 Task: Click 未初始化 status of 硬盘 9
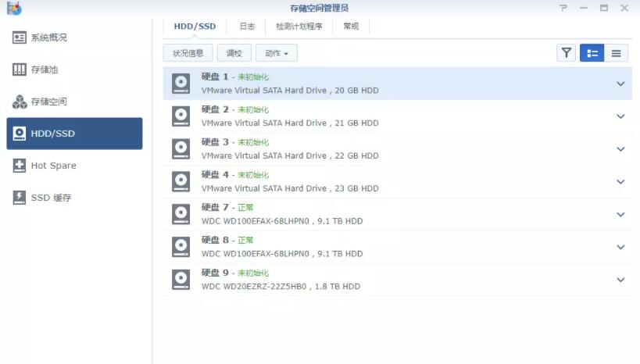[x=253, y=273]
